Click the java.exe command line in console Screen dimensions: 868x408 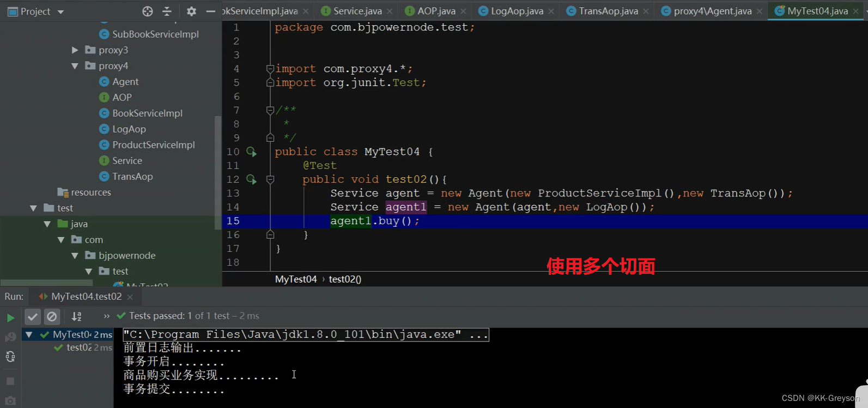click(306, 334)
